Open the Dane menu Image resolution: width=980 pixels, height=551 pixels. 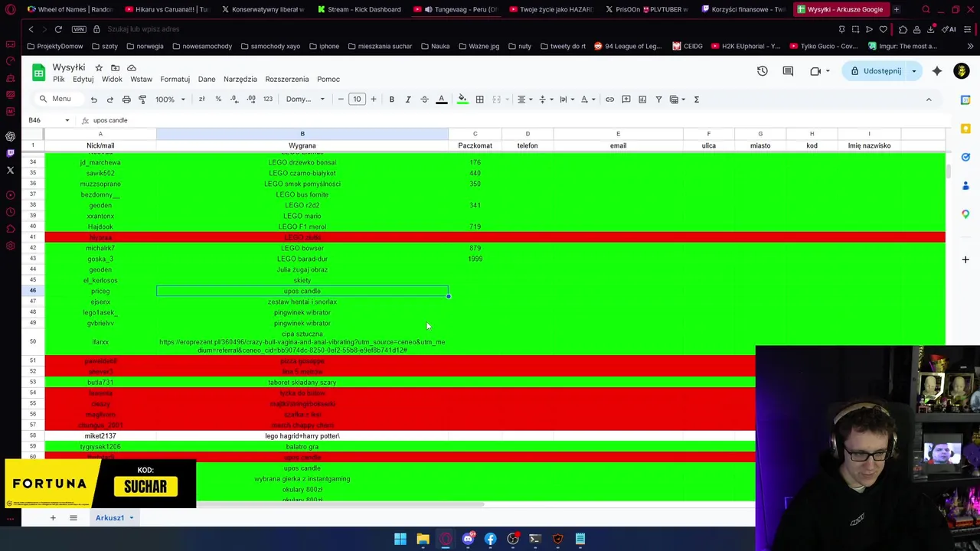207,80
